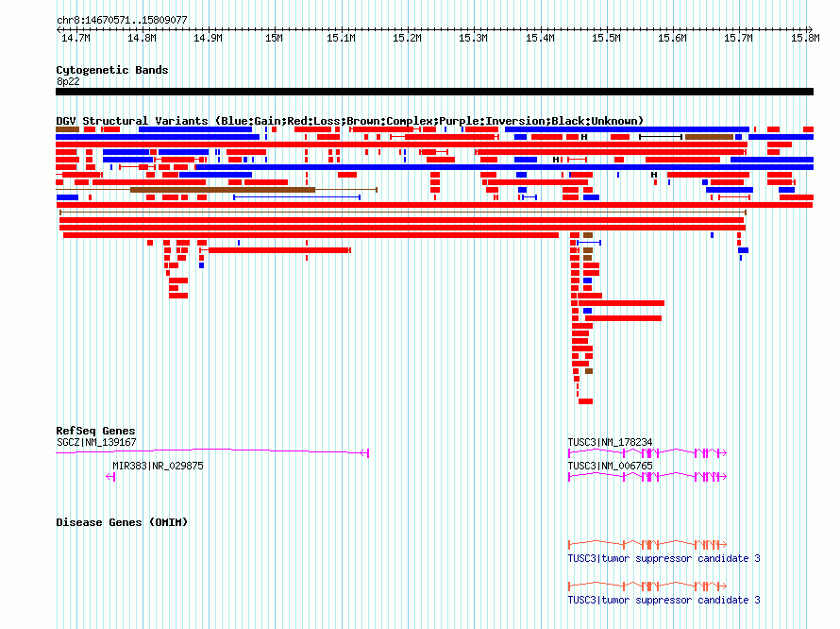Screen dimensions: 840x629
Task: Click the 15.6M ruler tick label
Action: 672,38
